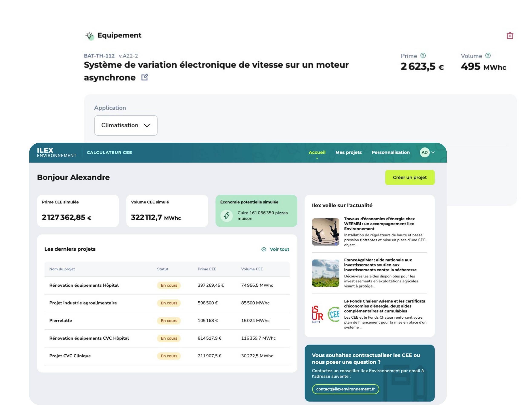Click the contact@ilexenvironnement.fr email button

pos(345,389)
